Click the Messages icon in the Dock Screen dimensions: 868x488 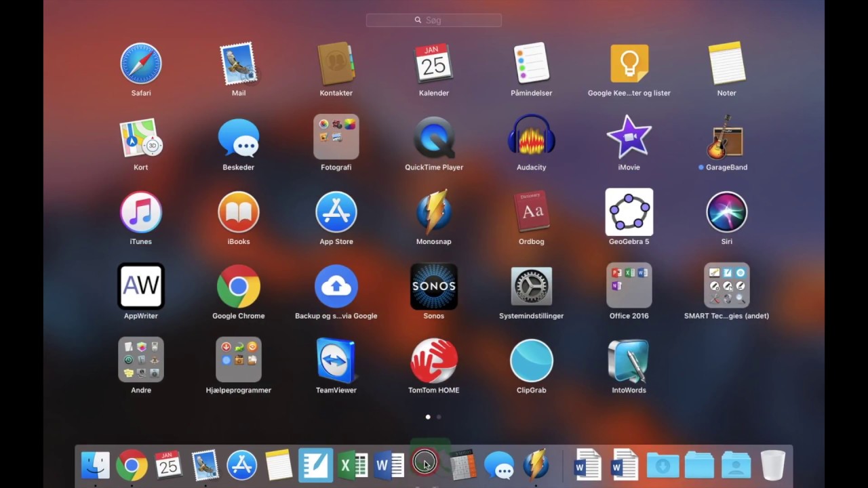pos(499,466)
